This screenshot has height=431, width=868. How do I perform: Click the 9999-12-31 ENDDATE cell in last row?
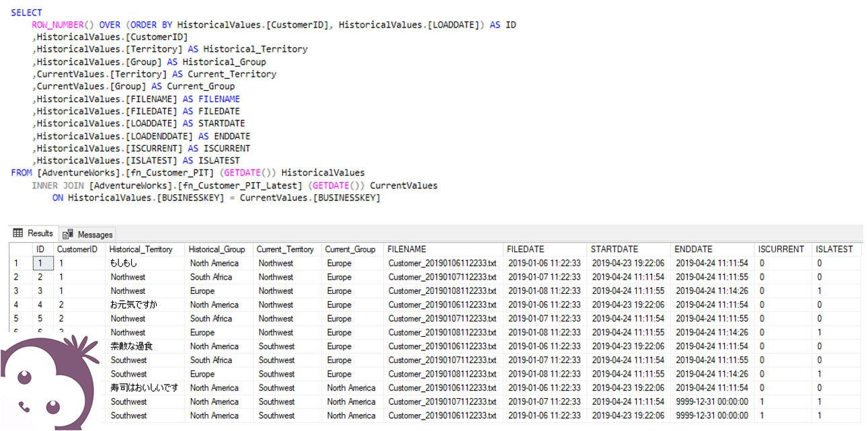713,416
